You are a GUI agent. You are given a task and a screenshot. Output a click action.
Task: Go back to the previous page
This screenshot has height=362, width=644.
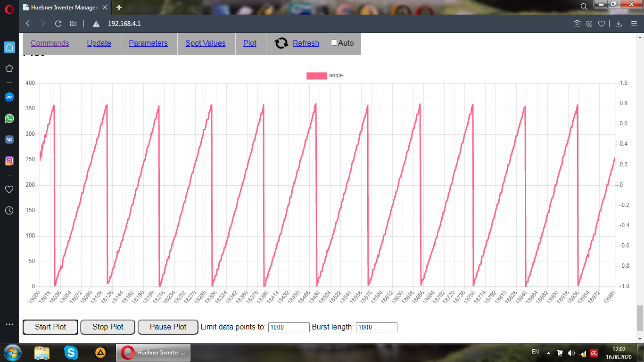[x=28, y=24]
